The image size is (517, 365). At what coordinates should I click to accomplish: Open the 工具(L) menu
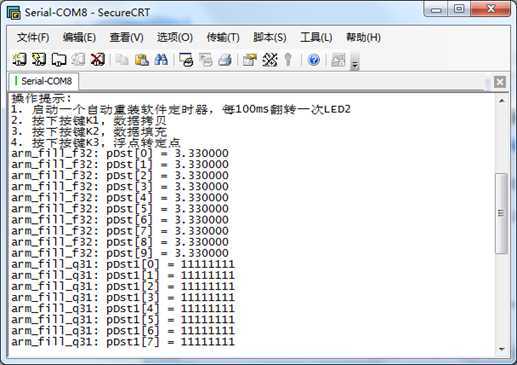(316, 37)
